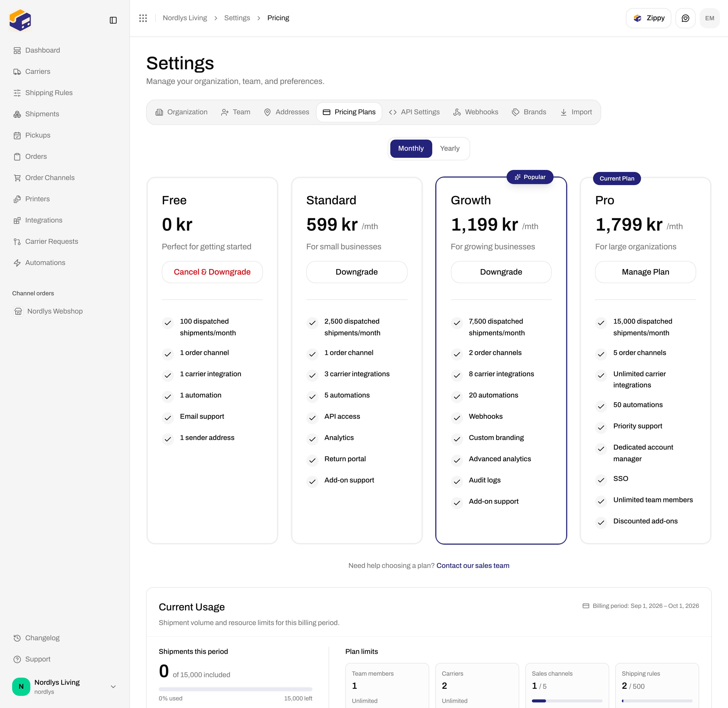728x708 pixels.
Task: Click the Support question mark icon
Action: click(x=17, y=659)
